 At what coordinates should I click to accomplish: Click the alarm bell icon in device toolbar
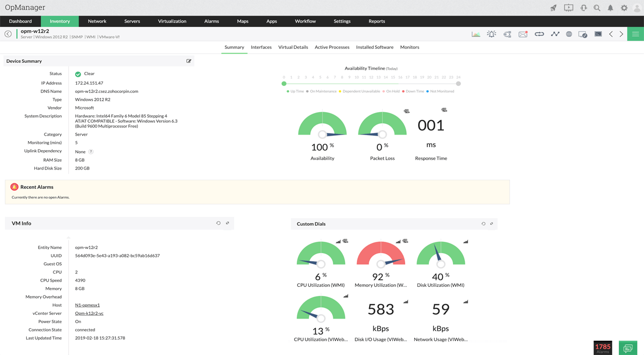point(491,33)
